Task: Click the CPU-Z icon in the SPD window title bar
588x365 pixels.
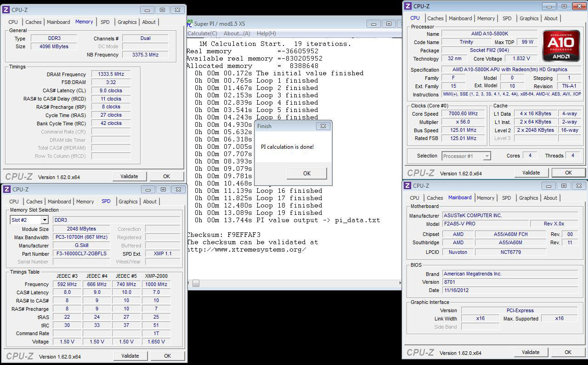Action: pos(8,189)
